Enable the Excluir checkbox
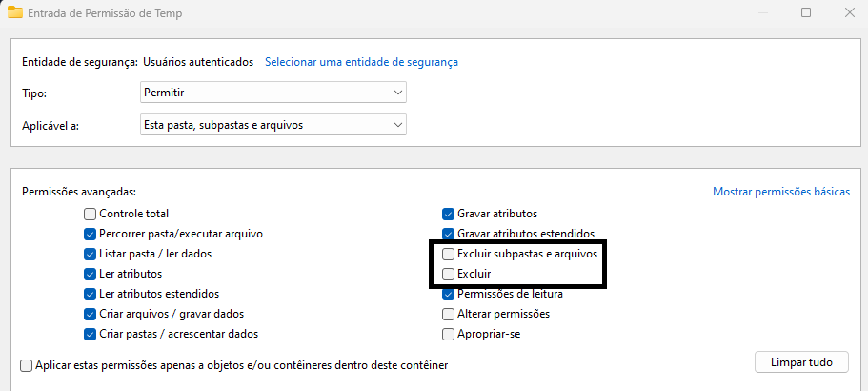 pyautogui.click(x=449, y=274)
